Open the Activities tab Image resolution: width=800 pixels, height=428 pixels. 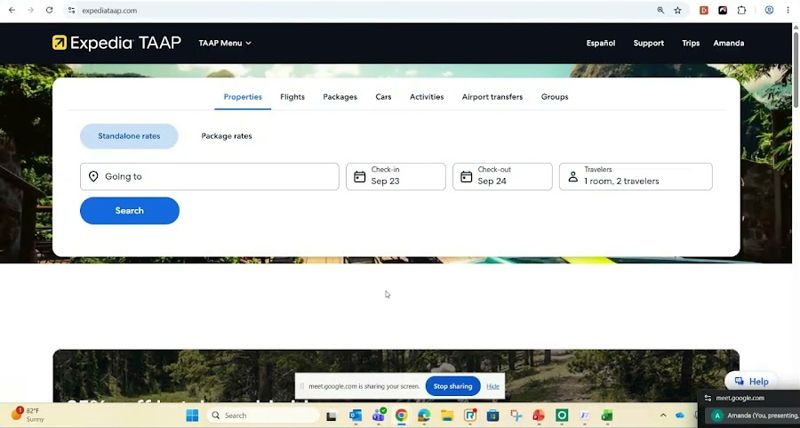tap(427, 97)
